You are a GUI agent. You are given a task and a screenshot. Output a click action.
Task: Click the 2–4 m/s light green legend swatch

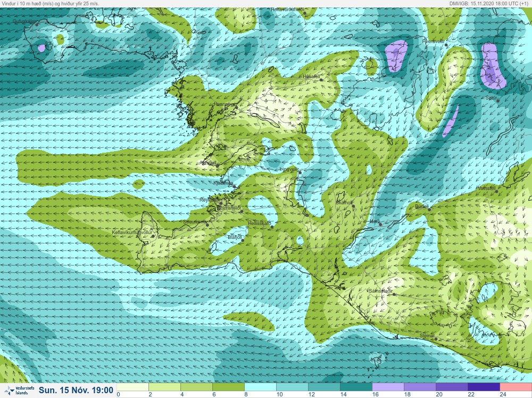[164, 387]
